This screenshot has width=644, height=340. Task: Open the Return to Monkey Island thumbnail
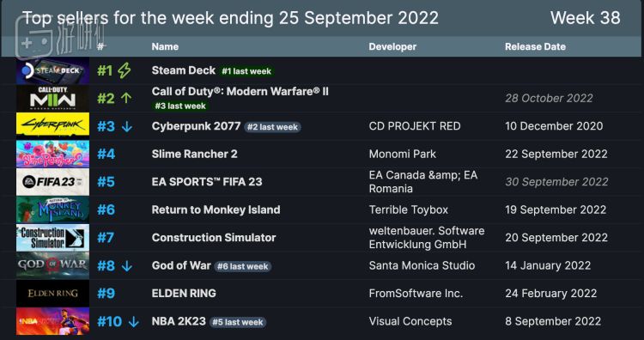(52, 209)
